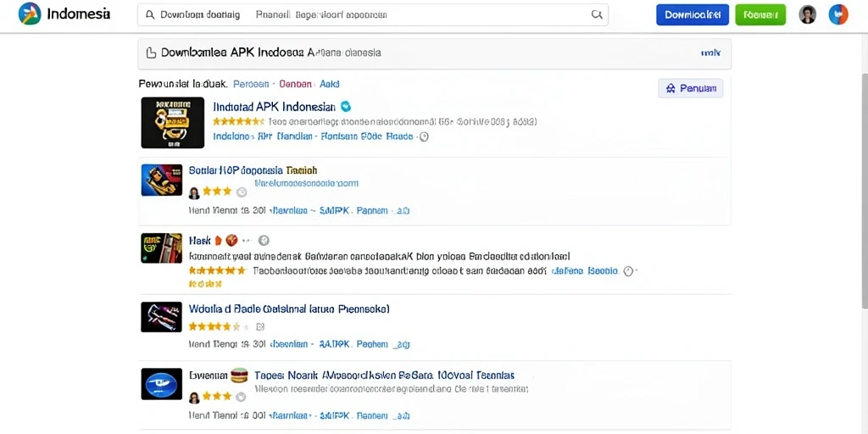Open the Tapesi Noanlk result title

click(384, 375)
